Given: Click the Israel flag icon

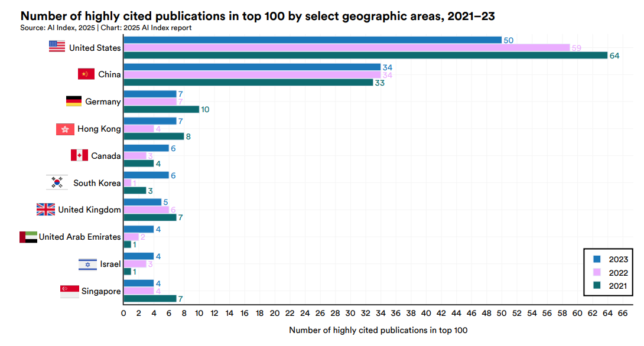Looking at the screenshot, I should pyautogui.click(x=87, y=264).
